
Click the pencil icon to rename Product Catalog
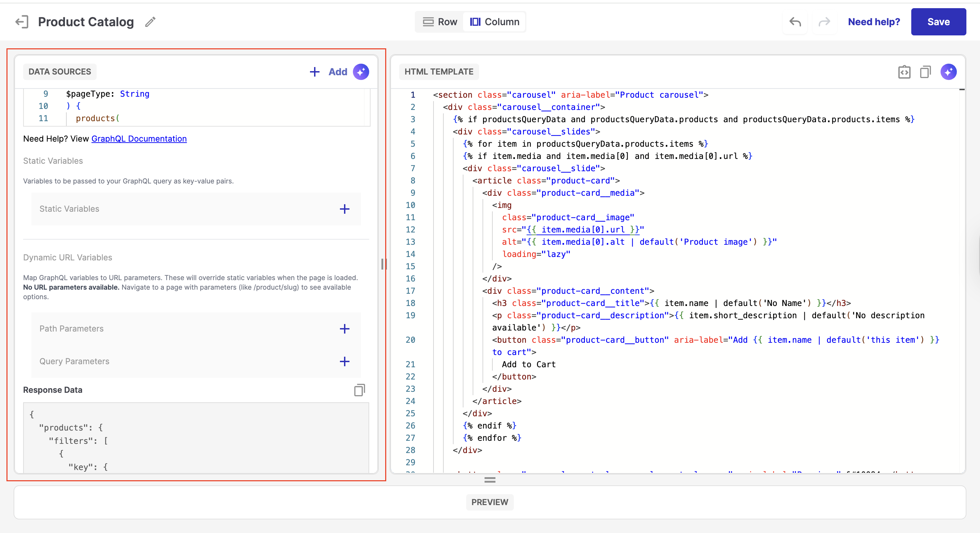150,22
